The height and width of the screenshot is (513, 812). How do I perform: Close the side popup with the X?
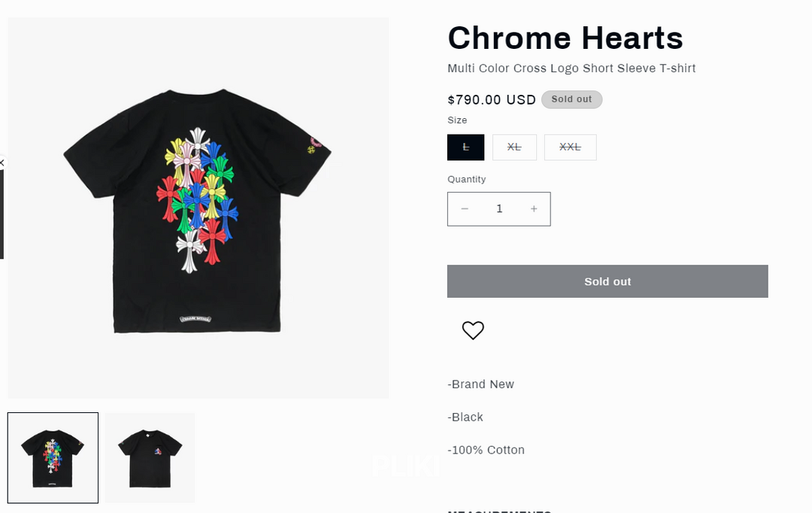click(2, 162)
